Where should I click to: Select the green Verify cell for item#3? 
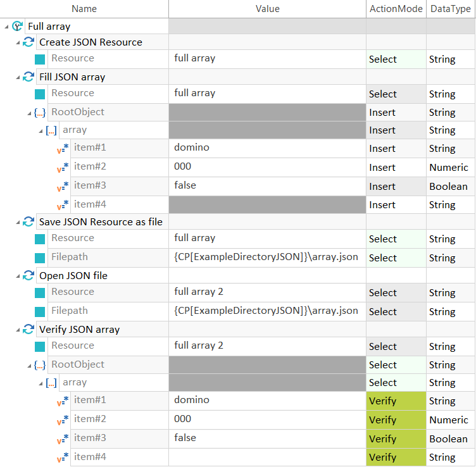[x=396, y=439]
